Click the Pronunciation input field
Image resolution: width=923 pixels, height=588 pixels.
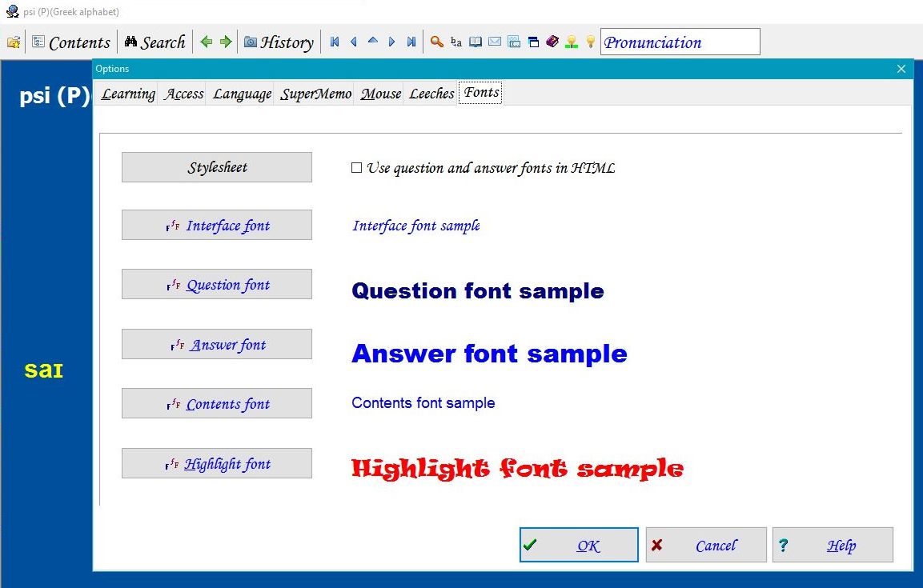point(680,42)
